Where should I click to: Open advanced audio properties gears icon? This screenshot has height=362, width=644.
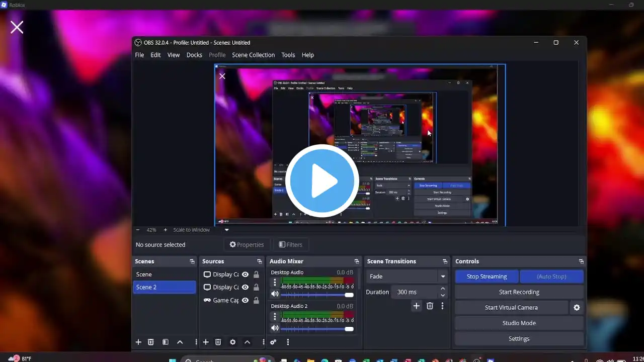[273, 342]
